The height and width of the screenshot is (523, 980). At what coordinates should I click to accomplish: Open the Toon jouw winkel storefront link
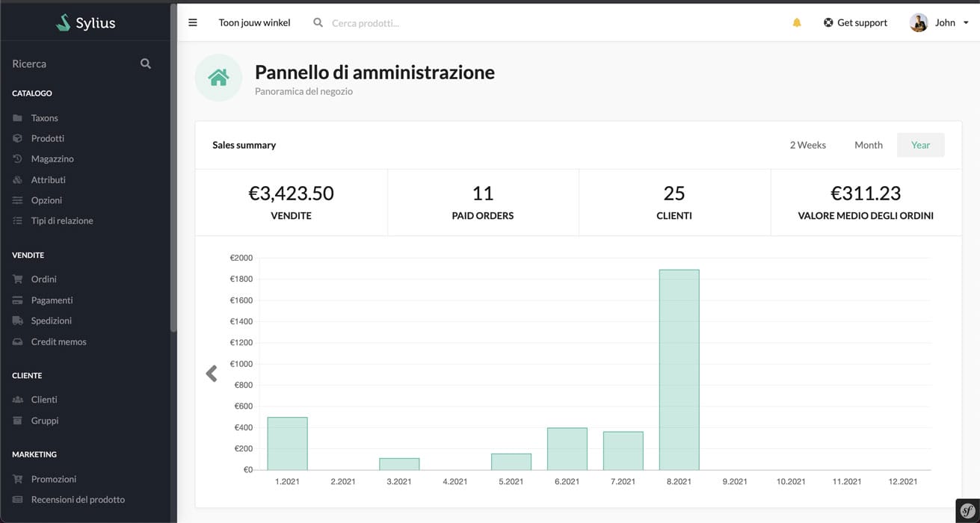pos(254,22)
